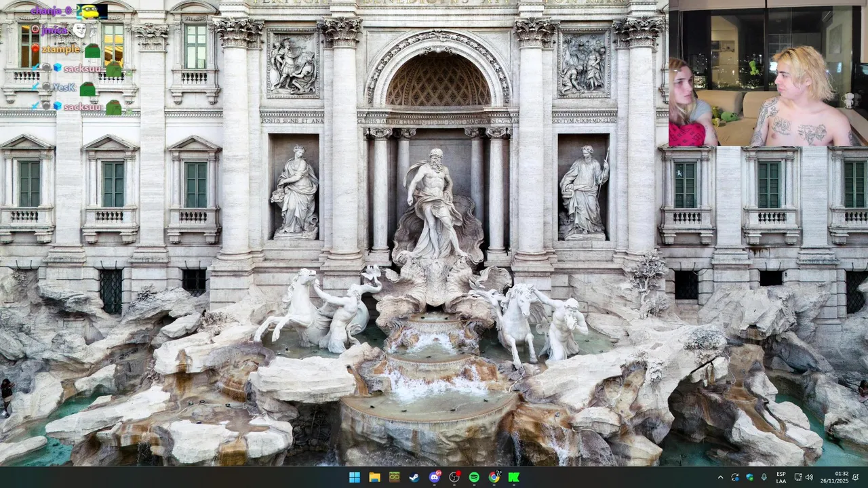
Task: Open File Explorer from the taskbar
Action: (374, 477)
